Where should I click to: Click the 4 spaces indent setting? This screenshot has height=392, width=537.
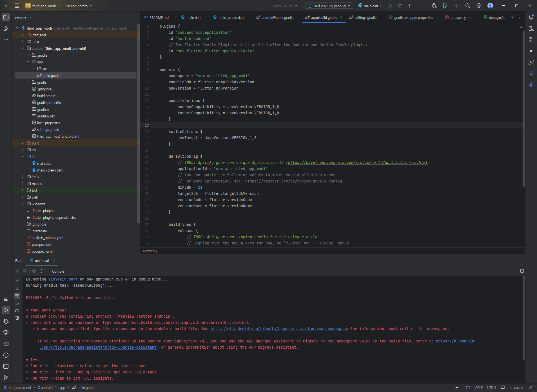point(516,387)
